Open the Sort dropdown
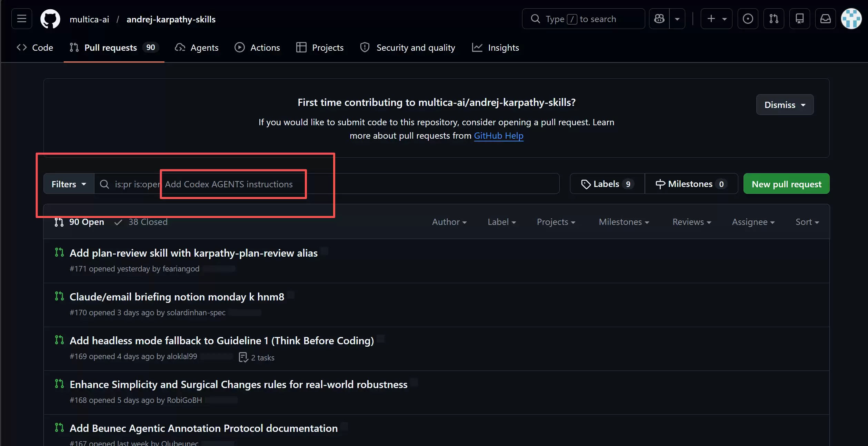This screenshot has width=868, height=446. pos(807,222)
